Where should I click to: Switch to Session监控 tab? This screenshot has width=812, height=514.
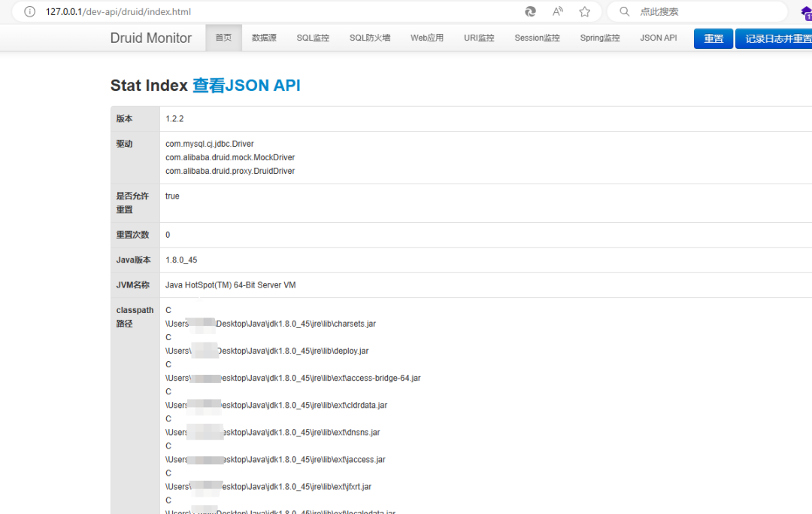(x=537, y=38)
